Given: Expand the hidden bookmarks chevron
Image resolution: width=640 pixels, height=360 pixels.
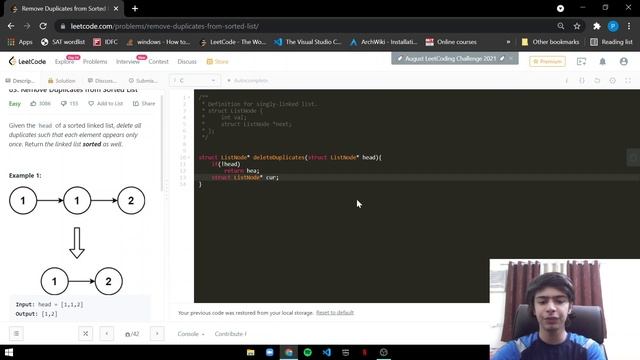Looking at the screenshot, I should pyautogui.click(x=508, y=42).
